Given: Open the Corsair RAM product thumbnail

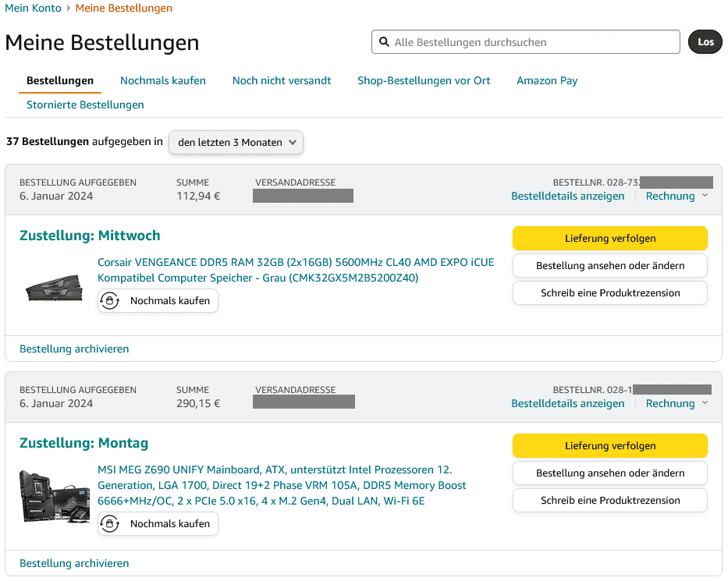Looking at the screenshot, I should pos(55,289).
